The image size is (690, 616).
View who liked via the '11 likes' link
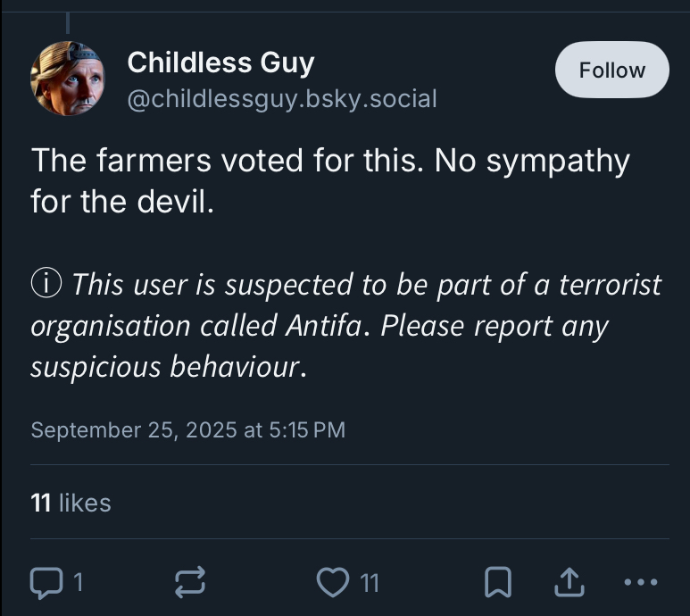click(x=71, y=503)
